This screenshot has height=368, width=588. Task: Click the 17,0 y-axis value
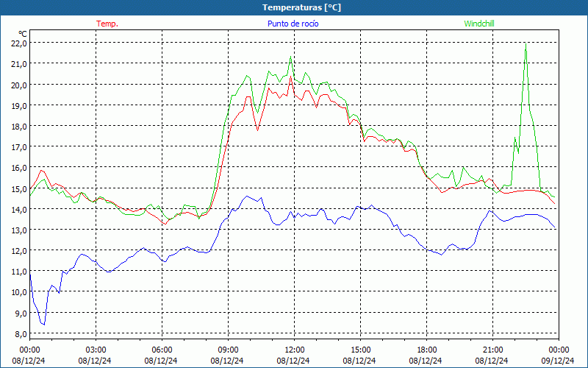pos(19,146)
